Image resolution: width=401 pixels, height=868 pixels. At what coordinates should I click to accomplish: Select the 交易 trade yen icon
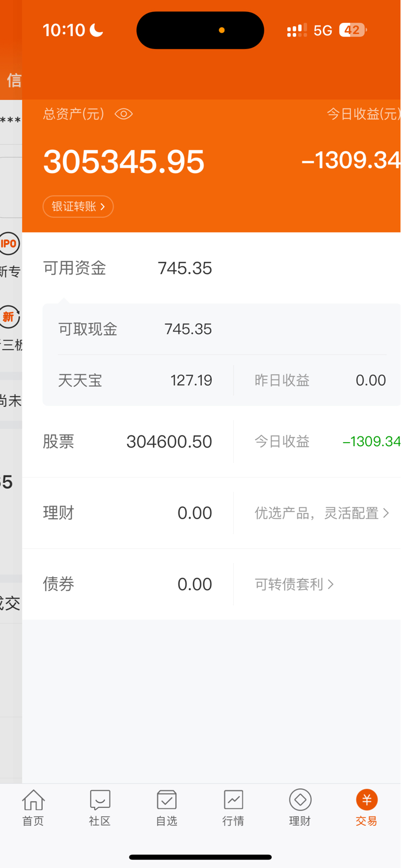pyautogui.click(x=367, y=807)
